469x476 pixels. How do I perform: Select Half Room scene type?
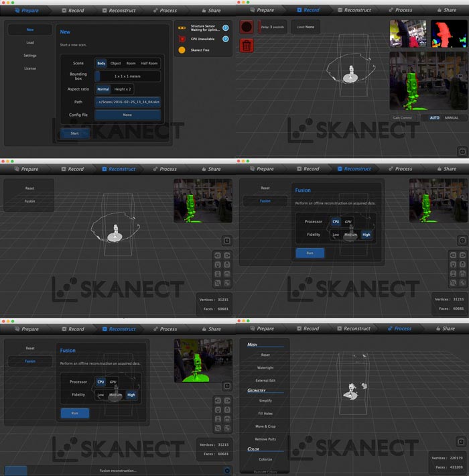point(149,63)
